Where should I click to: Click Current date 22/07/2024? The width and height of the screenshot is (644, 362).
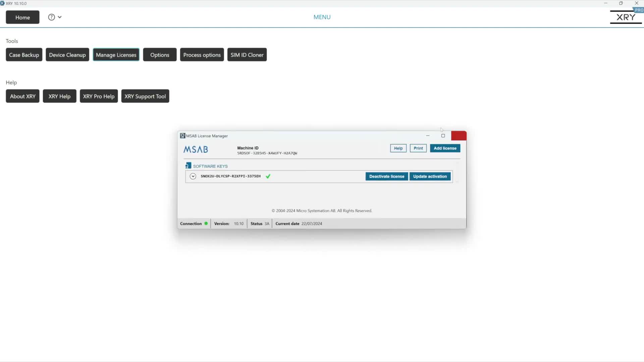pyautogui.click(x=299, y=224)
